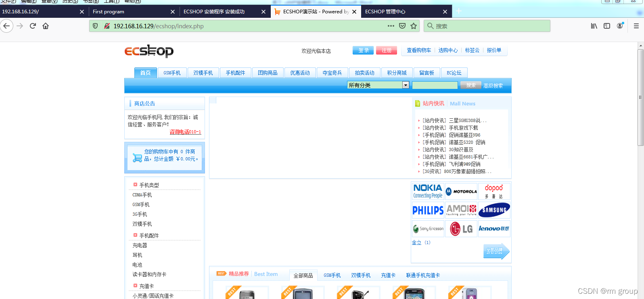Click the Amoi brand logo

click(x=461, y=210)
